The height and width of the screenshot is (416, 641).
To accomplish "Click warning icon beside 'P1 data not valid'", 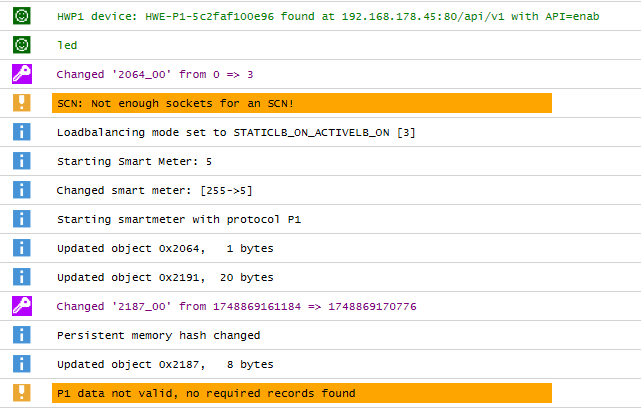I will [x=22, y=393].
